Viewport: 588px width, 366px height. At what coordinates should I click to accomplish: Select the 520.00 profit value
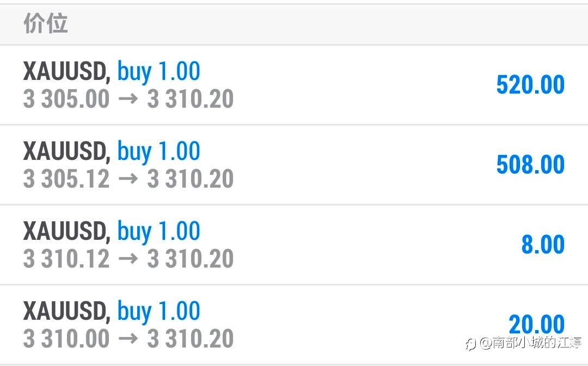coord(530,85)
